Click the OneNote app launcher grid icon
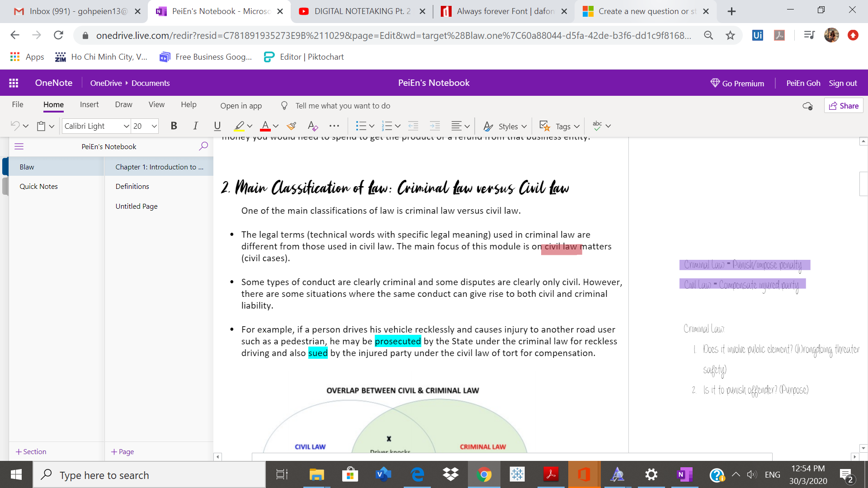The image size is (868, 488). (14, 83)
